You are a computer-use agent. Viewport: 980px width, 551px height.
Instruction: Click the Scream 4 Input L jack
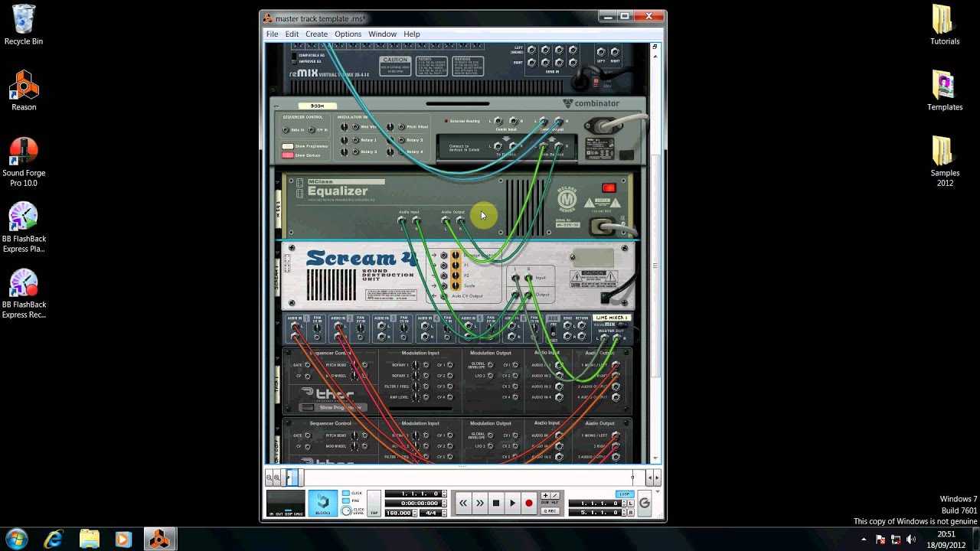(515, 278)
